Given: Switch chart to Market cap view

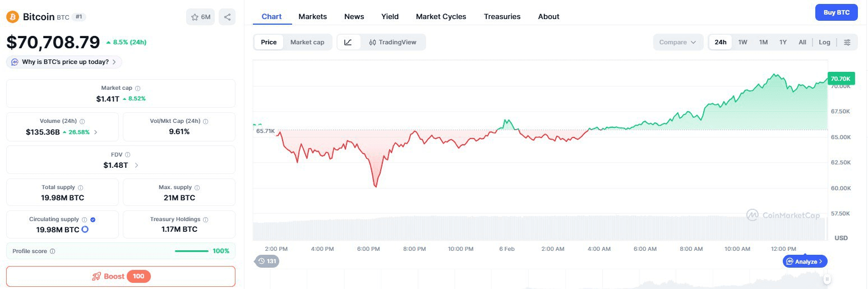Looking at the screenshot, I should [x=307, y=42].
